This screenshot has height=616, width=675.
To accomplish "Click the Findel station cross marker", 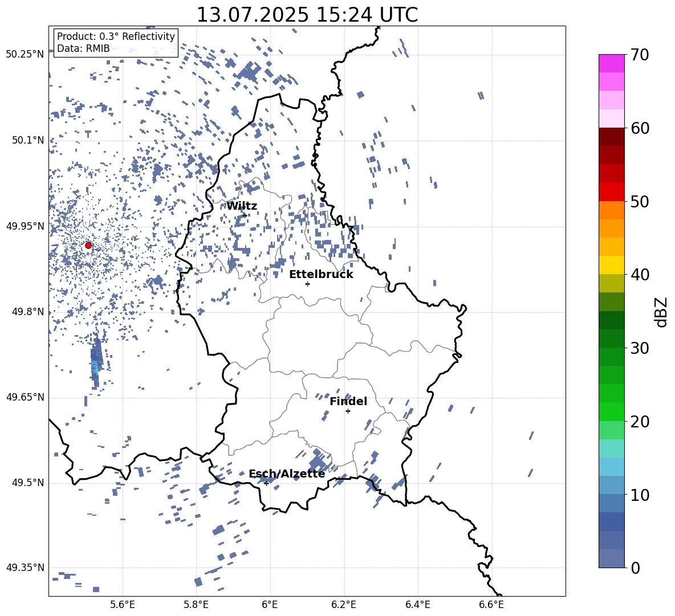I will (348, 411).
